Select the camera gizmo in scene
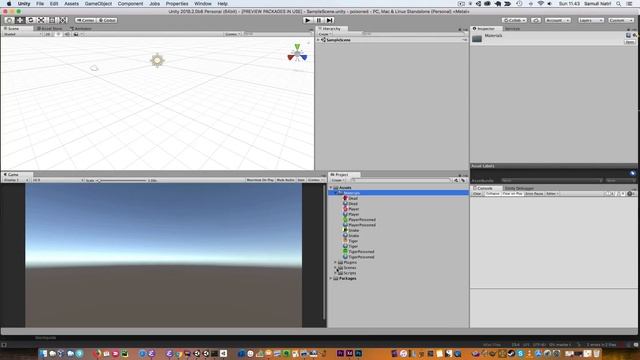Screen dimensions: 640x360 [x=94, y=68]
